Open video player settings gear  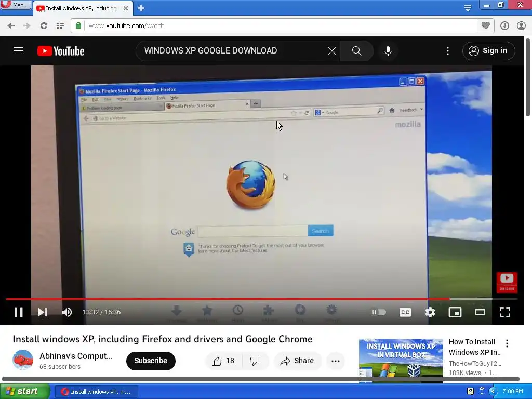point(430,312)
